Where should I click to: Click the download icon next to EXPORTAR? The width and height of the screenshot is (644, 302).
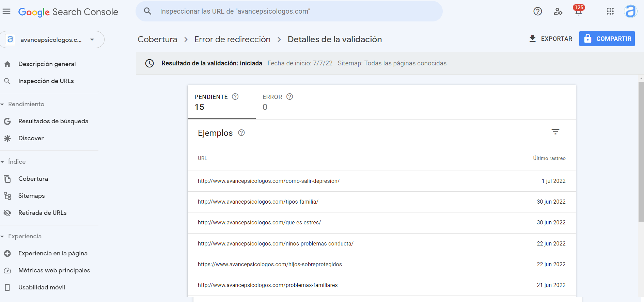(533, 38)
